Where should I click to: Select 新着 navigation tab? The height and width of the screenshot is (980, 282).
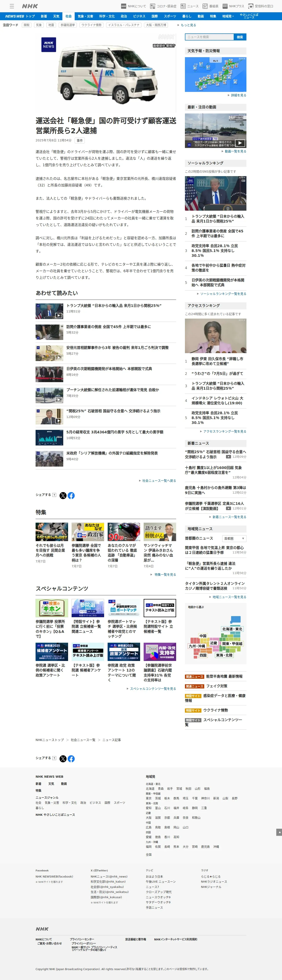coord(44,16)
